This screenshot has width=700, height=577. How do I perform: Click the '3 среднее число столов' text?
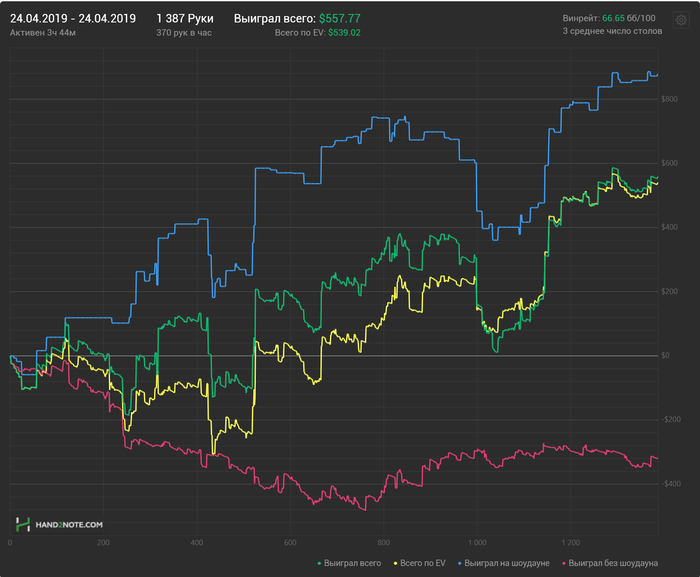[612, 31]
